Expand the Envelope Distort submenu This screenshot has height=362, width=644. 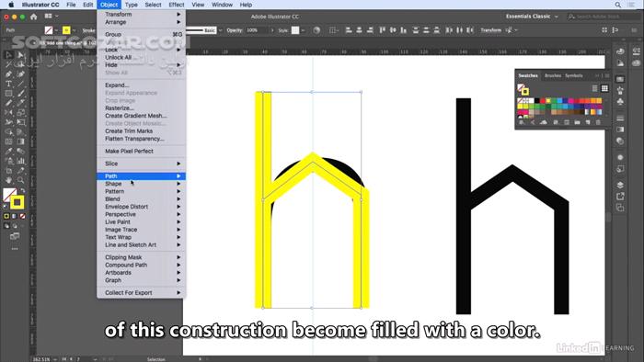(142, 207)
